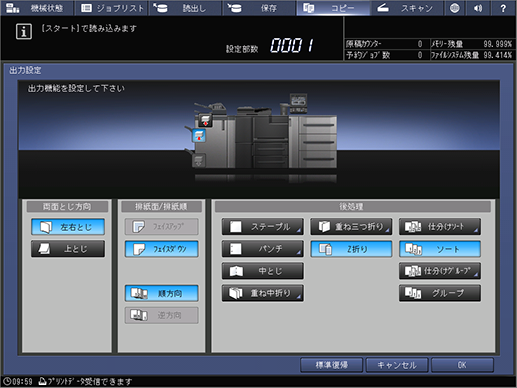517x388 pixels.
Task: Enable 中とじ saddle stitch
Action: click(263, 271)
